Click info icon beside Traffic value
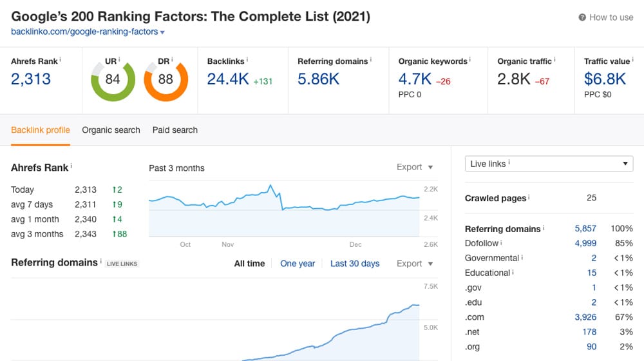 pos(633,60)
